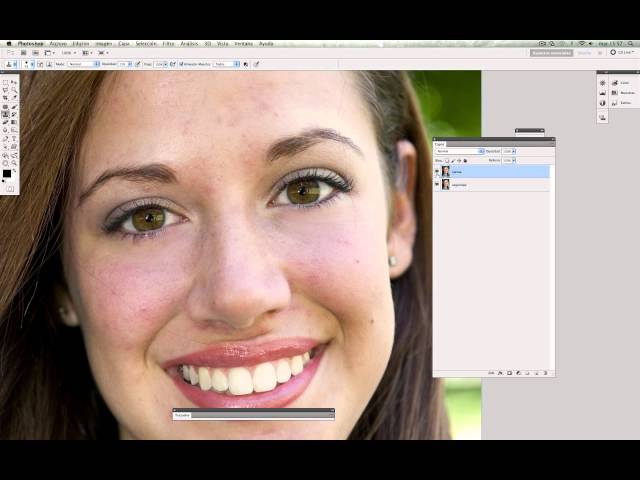Toggle the Alineado checkbox in options bar

point(181,64)
